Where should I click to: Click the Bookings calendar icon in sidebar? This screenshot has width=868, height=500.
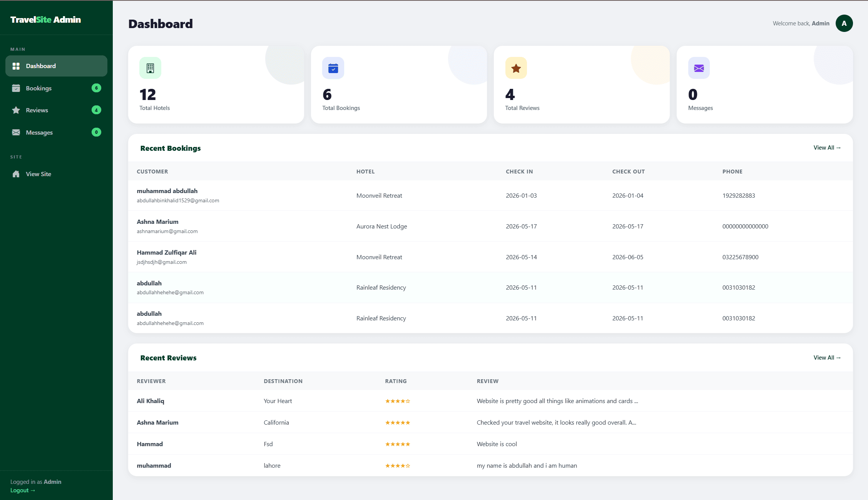coord(16,88)
